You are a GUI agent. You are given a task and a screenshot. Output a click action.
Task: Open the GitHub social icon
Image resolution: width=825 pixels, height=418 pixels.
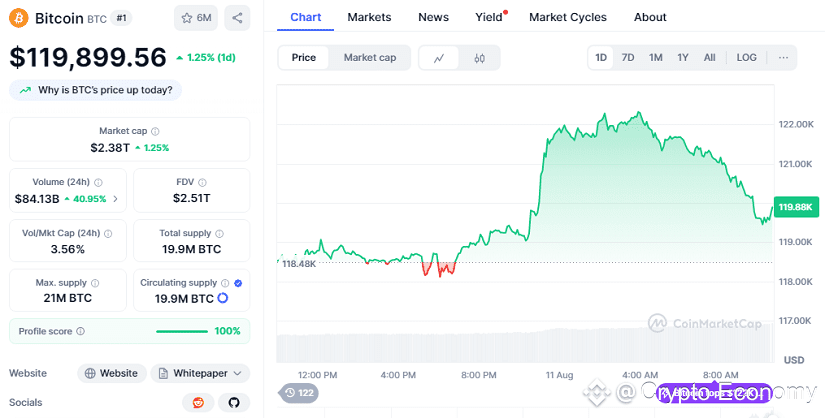tap(234, 403)
